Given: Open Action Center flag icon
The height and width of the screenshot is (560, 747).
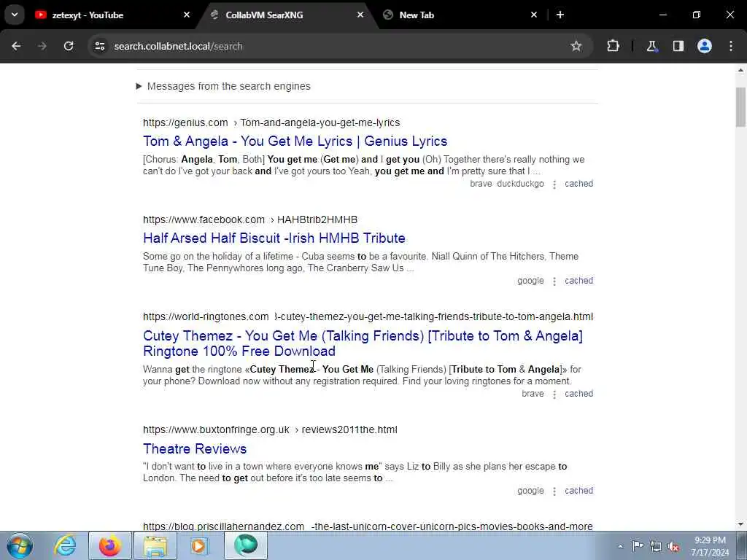Looking at the screenshot, I should 638,546.
